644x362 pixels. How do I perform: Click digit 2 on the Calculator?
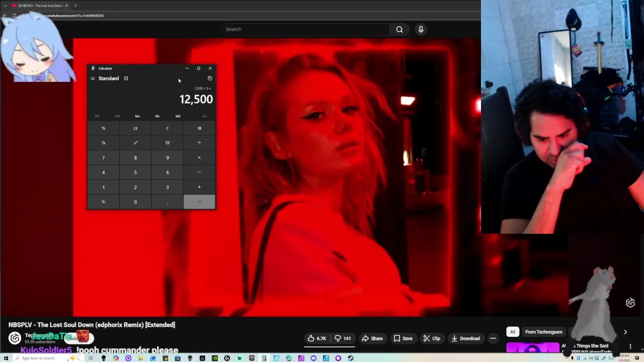click(x=135, y=187)
